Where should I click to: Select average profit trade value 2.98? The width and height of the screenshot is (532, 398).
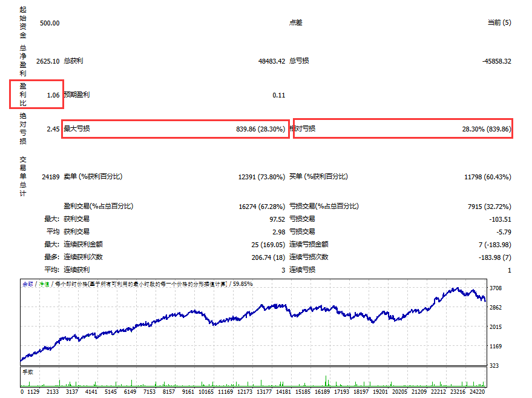click(278, 232)
